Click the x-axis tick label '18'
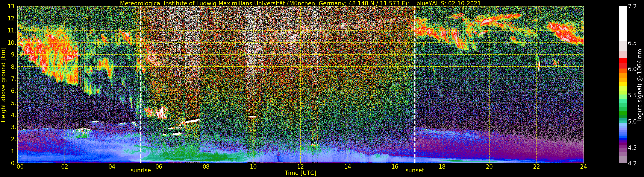Screen dimensions: 644x177 (x=442, y=167)
